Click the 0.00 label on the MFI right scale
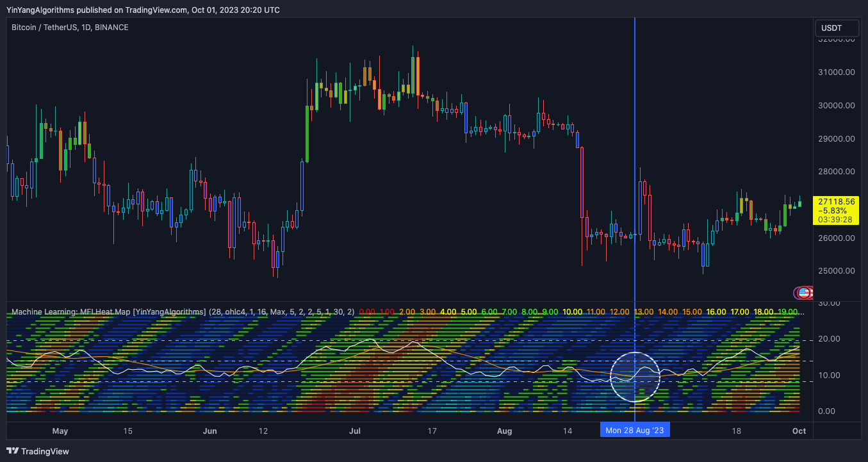The width and height of the screenshot is (868, 462). [826, 411]
